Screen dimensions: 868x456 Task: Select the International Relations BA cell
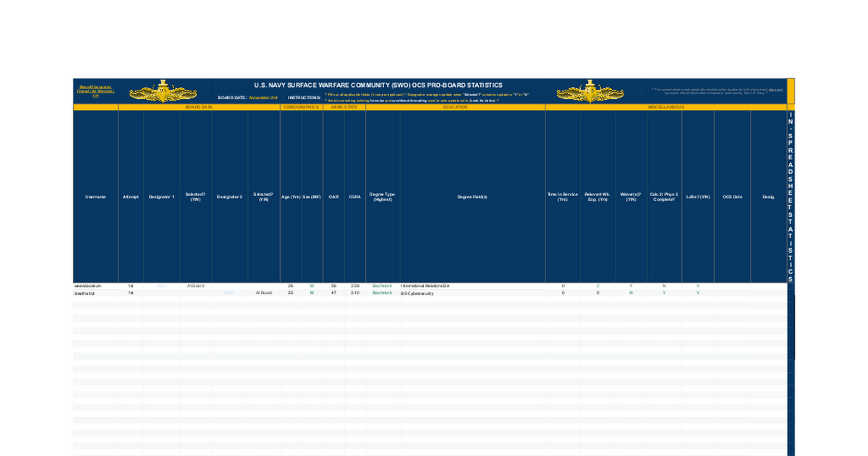425,286
